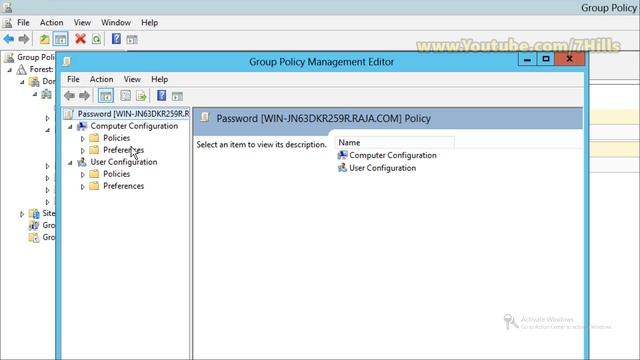Open View menu in the outer Group Policy window
Screen dimensions: 640x360
82,22
